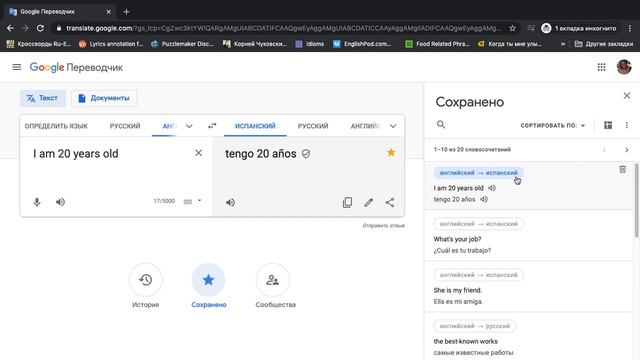This screenshot has height=360, width=640.
Task: Open the on-screen keyboard icon
Action: click(x=188, y=202)
